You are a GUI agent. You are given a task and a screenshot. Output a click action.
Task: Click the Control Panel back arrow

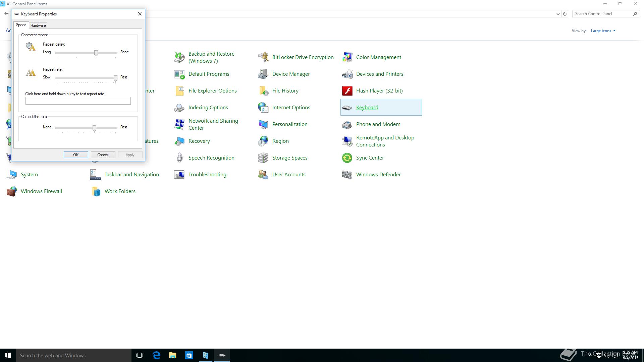tap(6, 14)
